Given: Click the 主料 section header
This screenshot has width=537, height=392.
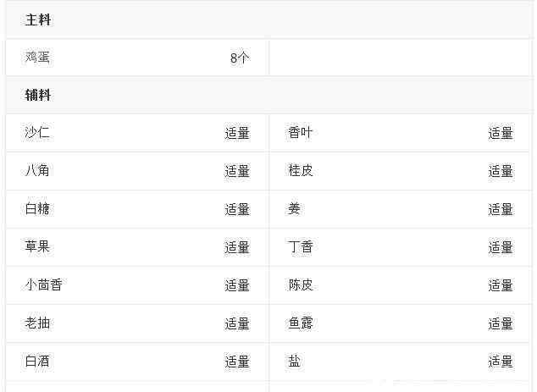Looking at the screenshot, I should pos(38,19).
